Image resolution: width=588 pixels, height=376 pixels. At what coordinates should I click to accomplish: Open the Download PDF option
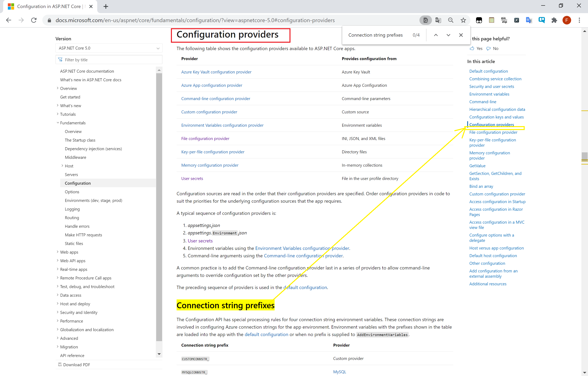(76, 364)
